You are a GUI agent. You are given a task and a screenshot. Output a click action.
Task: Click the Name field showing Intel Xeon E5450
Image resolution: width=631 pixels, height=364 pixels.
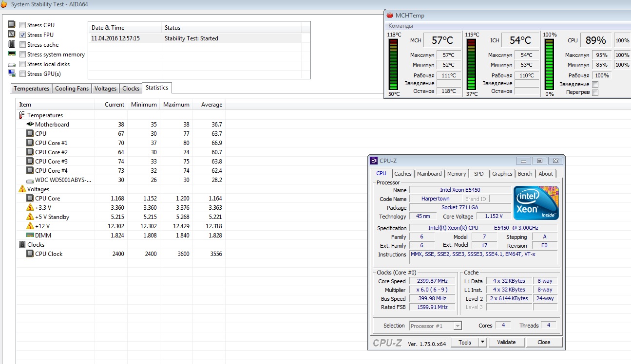click(461, 190)
